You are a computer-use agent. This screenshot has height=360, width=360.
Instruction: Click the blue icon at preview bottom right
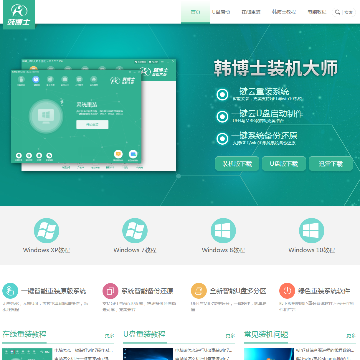tap(133, 154)
